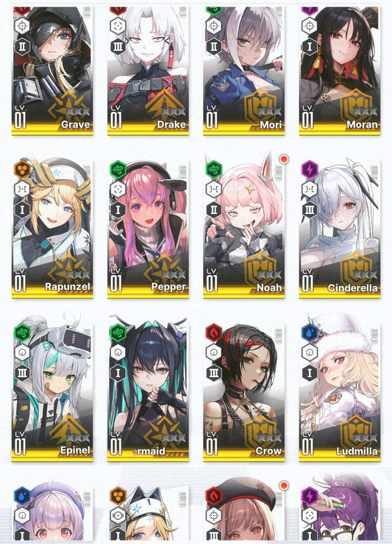The height and width of the screenshot is (544, 392).
Task: Select the Noah name label
Action: pyautogui.click(x=269, y=287)
